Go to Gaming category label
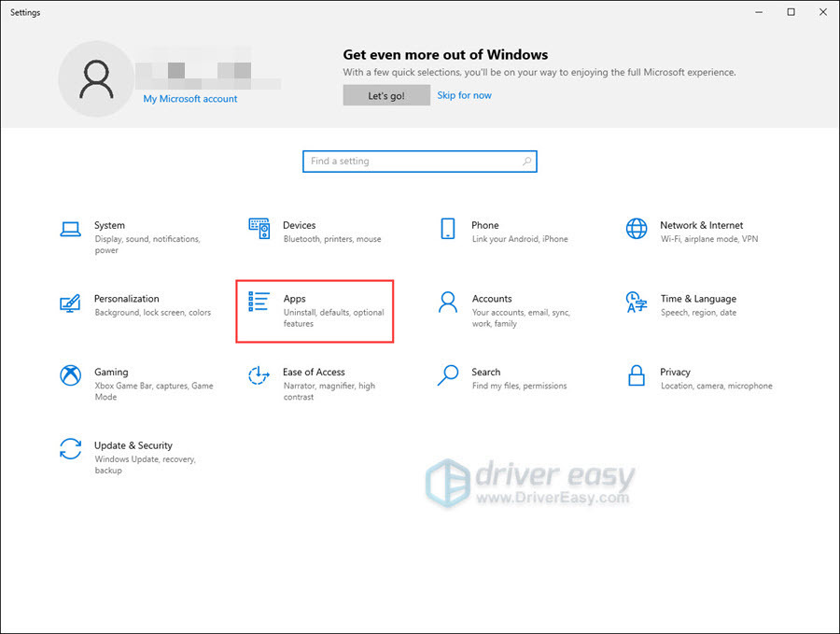840x634 pixels. 111,372
